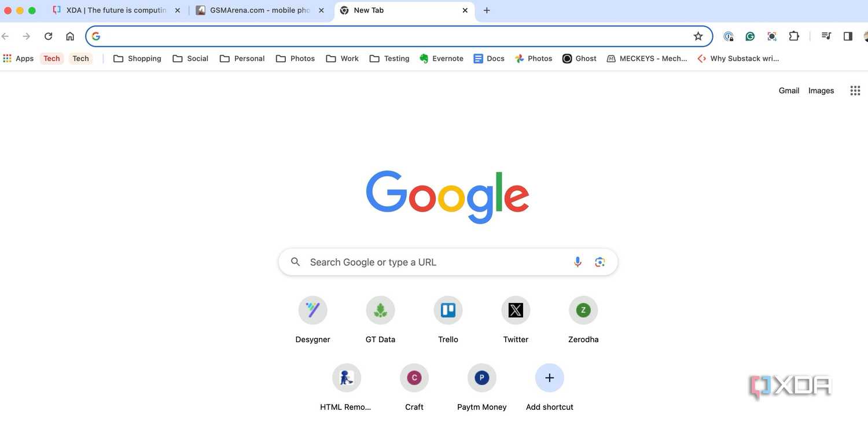Open the Why Substack bookmark
Viewport: 868px width, 437px height.
coord(738,58)
